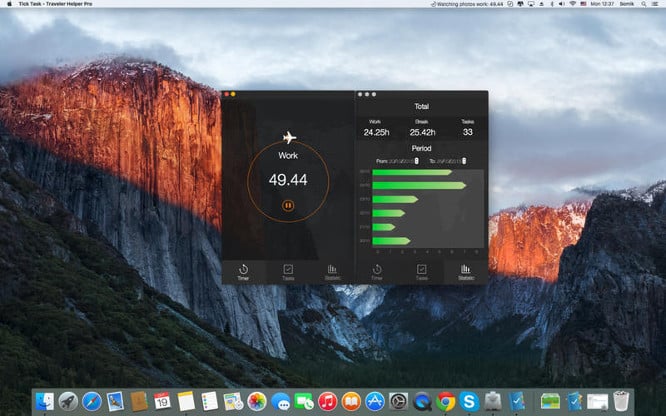Launch Safari from the Dock
Image resolution: width=666 pixels, height=416 pixels.
point(92,401)
